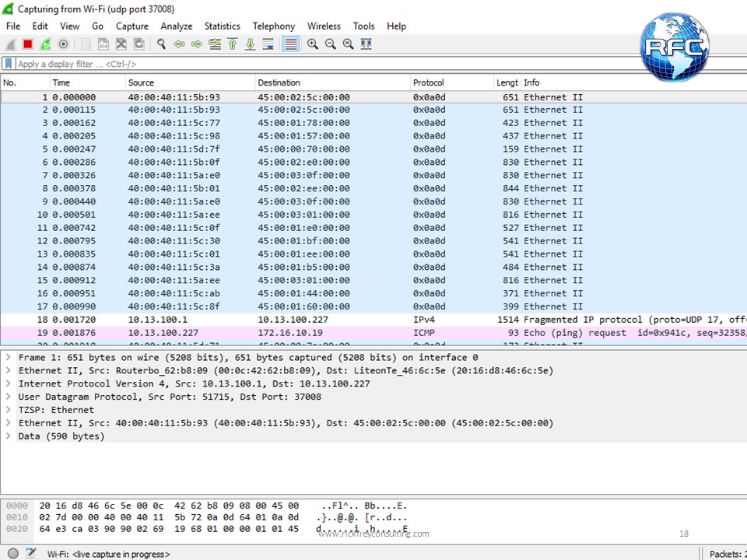This screenshot has width=747, height=560.
Task: Expand User Datagram Protocol row
Action: pyautogui.click(x=8, y=397)
